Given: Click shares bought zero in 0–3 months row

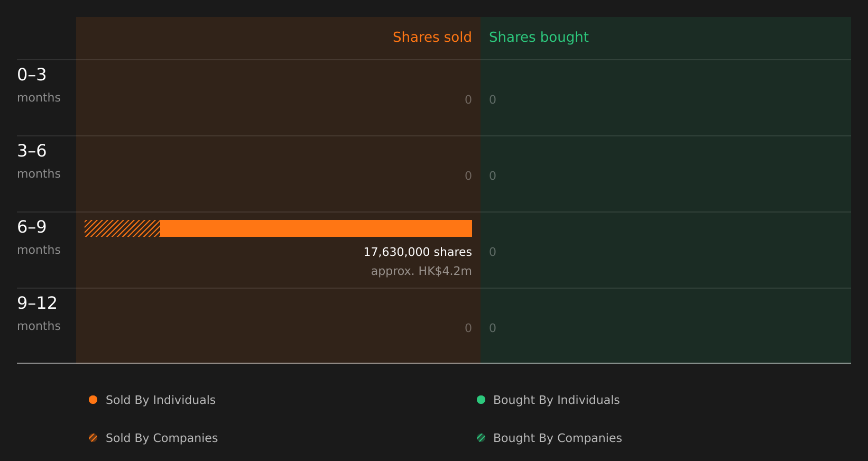Looking at the screenshot, I should pos(493,100).
